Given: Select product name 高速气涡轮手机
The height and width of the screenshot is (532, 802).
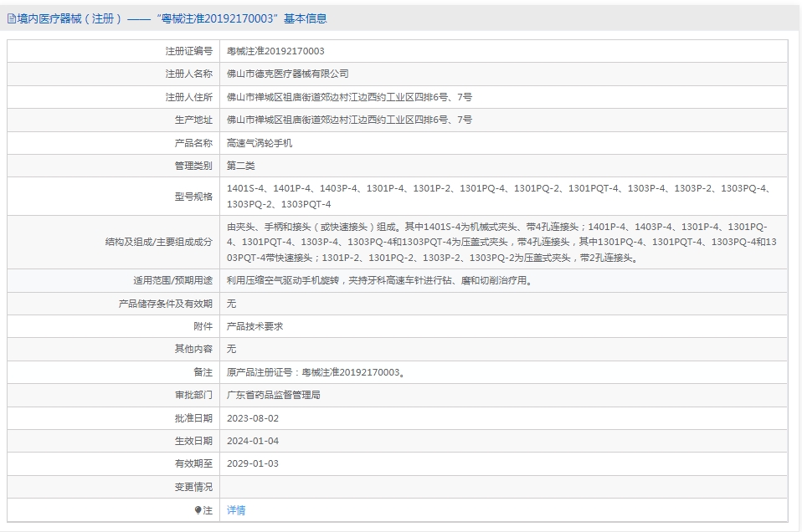Looking at the screenshot, I should coord(260,143).
